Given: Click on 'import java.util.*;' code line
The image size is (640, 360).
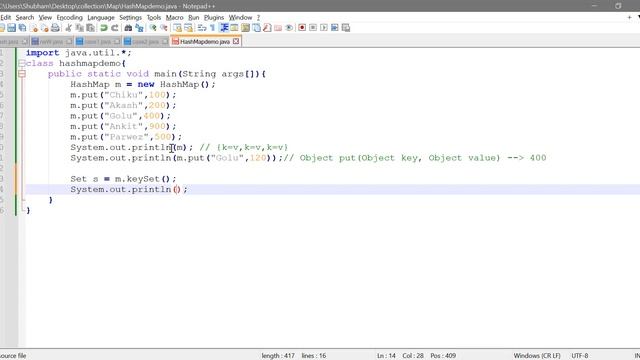Looking at the screenshot, I should [79, 53].
